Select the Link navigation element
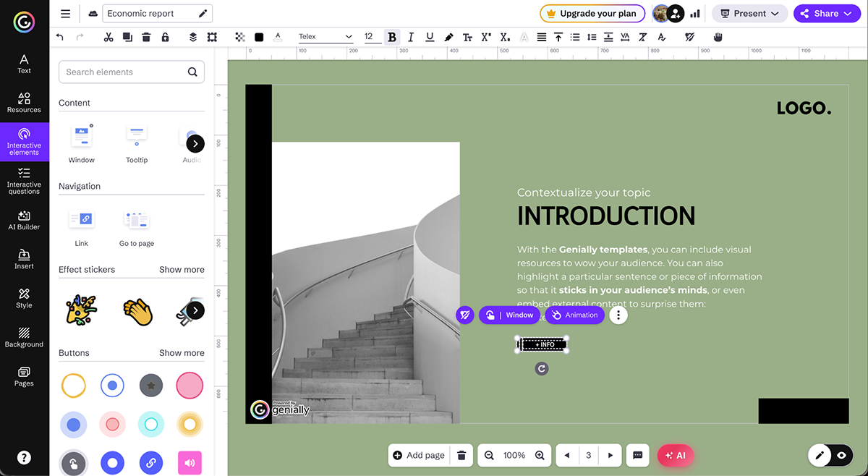 click(82, 227)
